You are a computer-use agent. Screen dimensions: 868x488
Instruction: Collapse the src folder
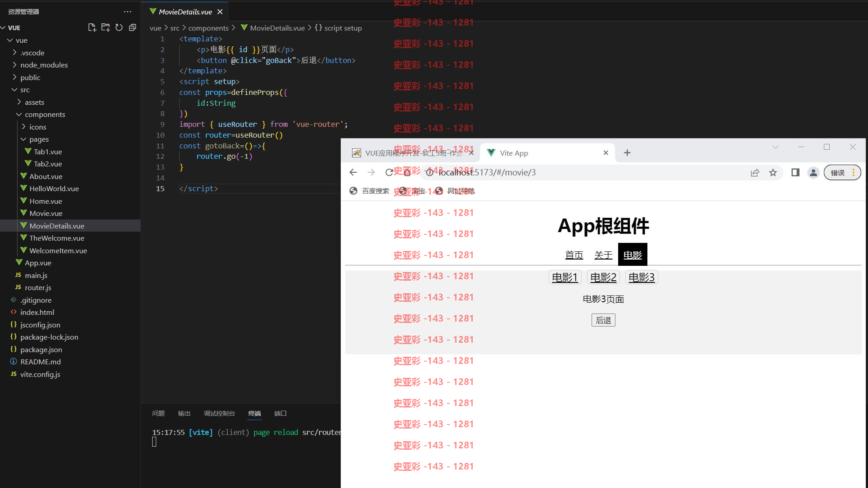coord(70,90)
